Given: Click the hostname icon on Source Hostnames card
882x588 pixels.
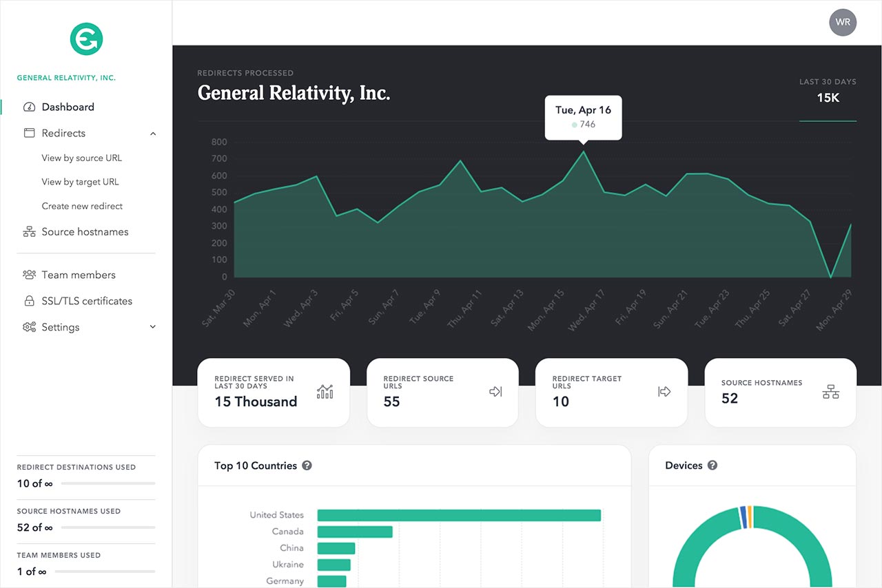Looking at the screenshot, I should (831, 391).
